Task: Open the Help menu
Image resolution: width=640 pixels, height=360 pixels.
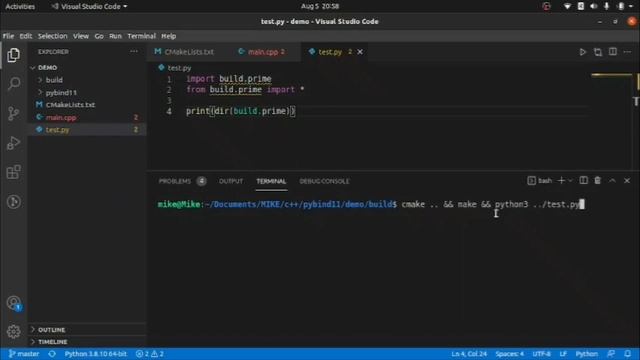Action: [x=168, y=36]
